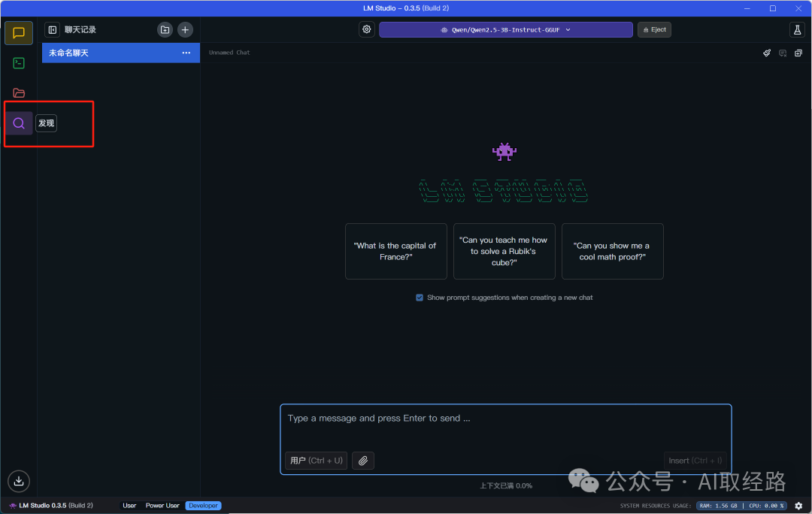Select the 未命名聊天 chat entry

coord(120,53)
